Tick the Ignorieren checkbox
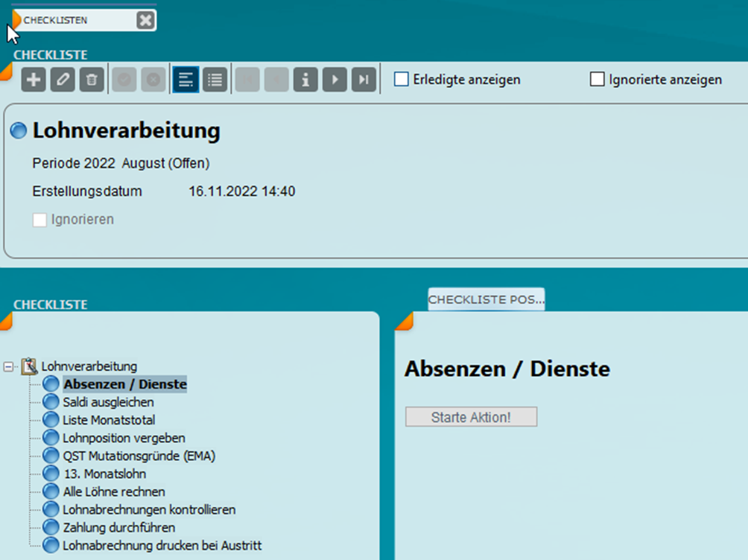 (40, 220)
